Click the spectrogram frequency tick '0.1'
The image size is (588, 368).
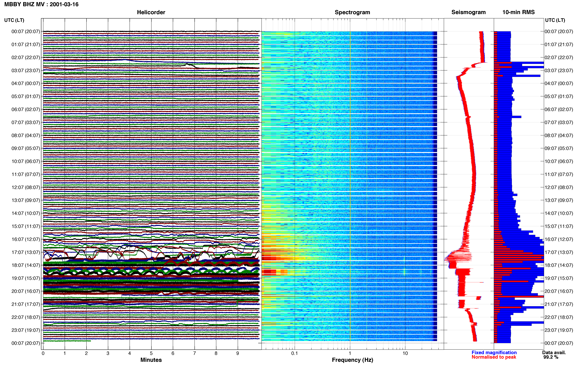click(295, 353)
